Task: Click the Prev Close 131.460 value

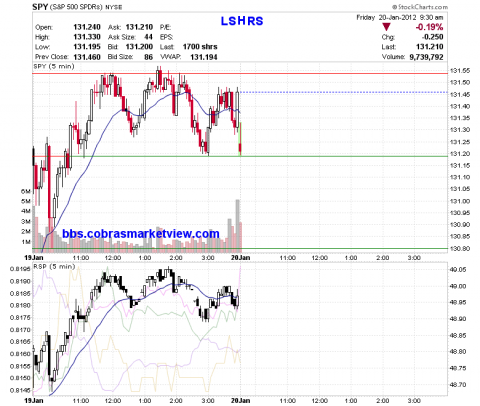Action: point(87,57)
